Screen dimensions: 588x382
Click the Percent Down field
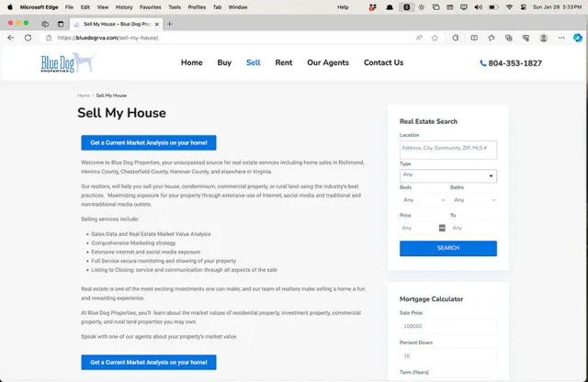click(448, 355)
